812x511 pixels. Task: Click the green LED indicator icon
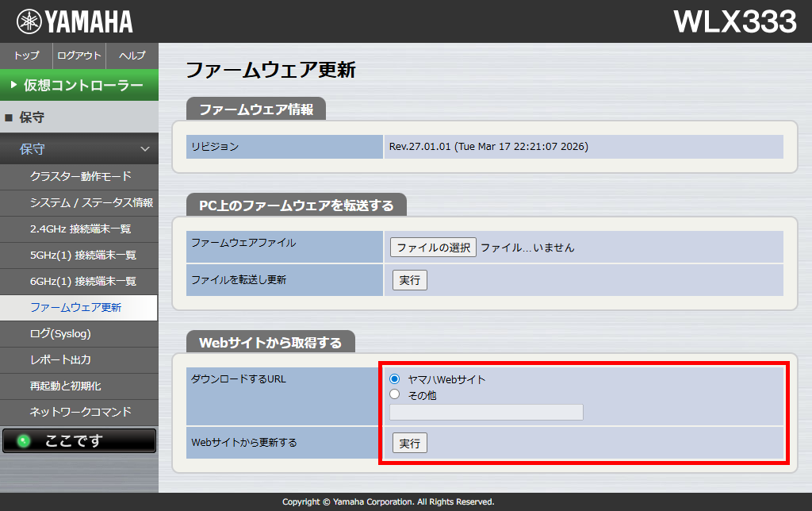tap(23, 441)
